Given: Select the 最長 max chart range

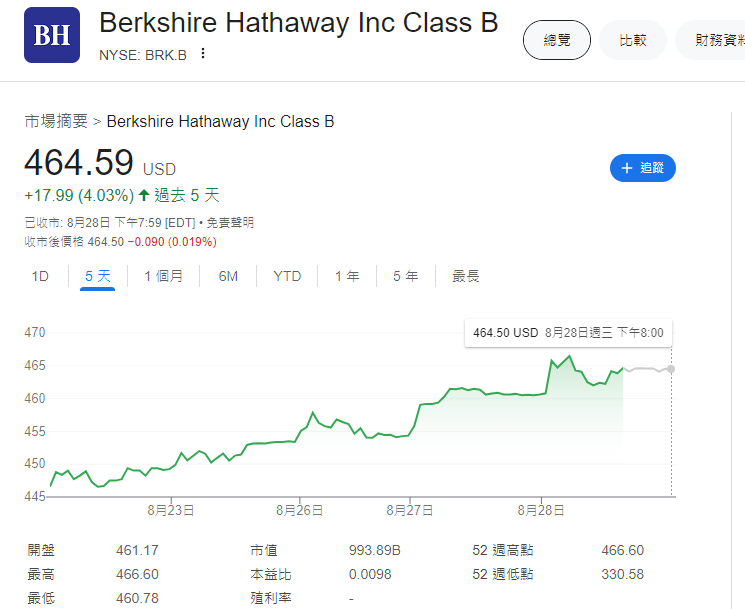Looking at the screenshot, I should pyautogui.click(x=465, y=276).
